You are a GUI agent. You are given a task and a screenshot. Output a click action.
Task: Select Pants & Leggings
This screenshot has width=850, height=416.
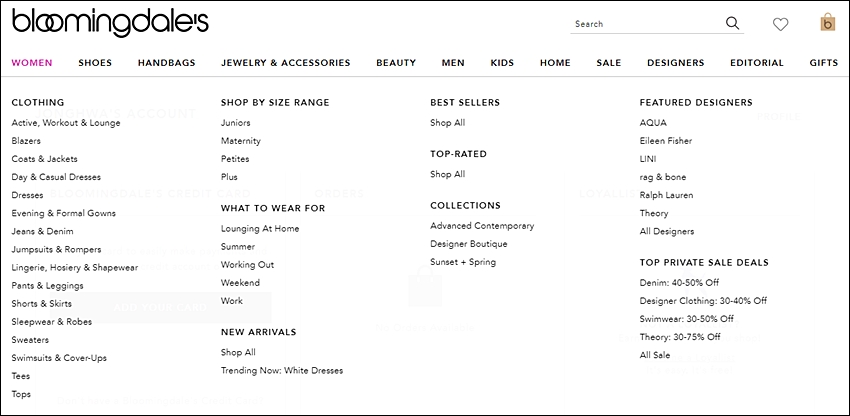click(x=47, y=285)
